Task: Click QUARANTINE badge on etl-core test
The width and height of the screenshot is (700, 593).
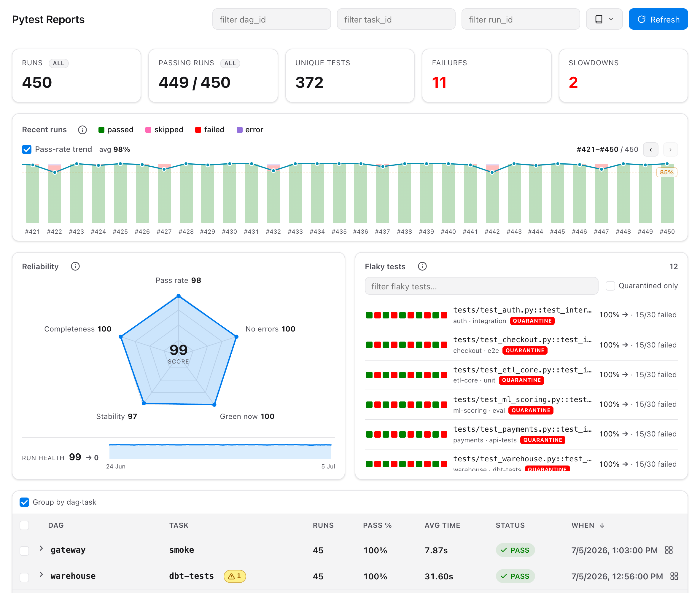Action: point(521,380)
